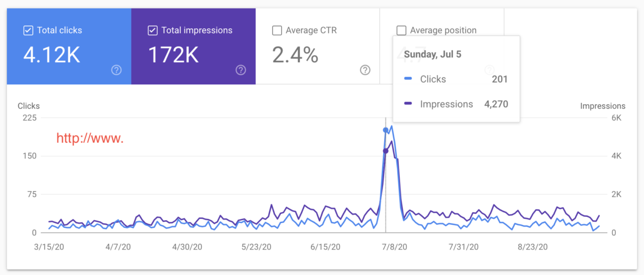Enable the Average CTR checkbox
The height and width of the screenshot is (275, 644).
277,31
